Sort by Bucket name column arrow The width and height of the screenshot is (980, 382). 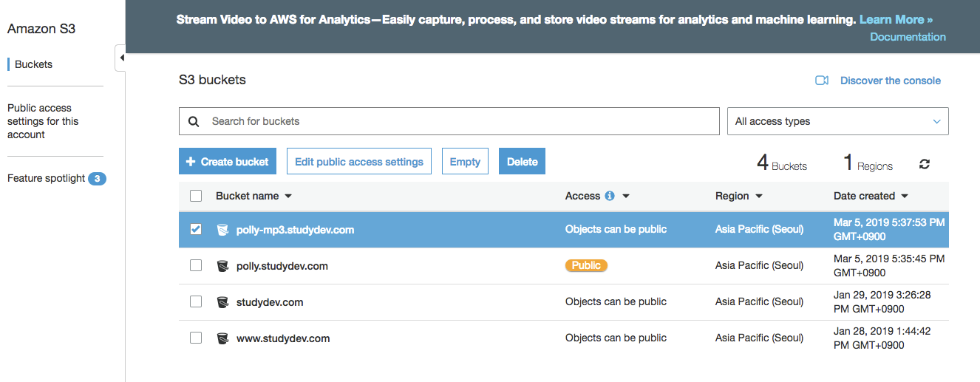288,197
